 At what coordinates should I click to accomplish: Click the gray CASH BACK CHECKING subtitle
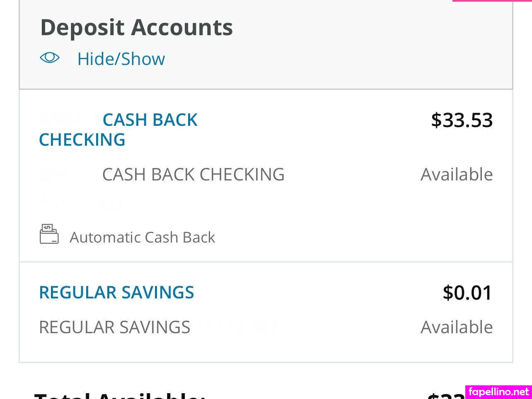click(x=193, y=175)
